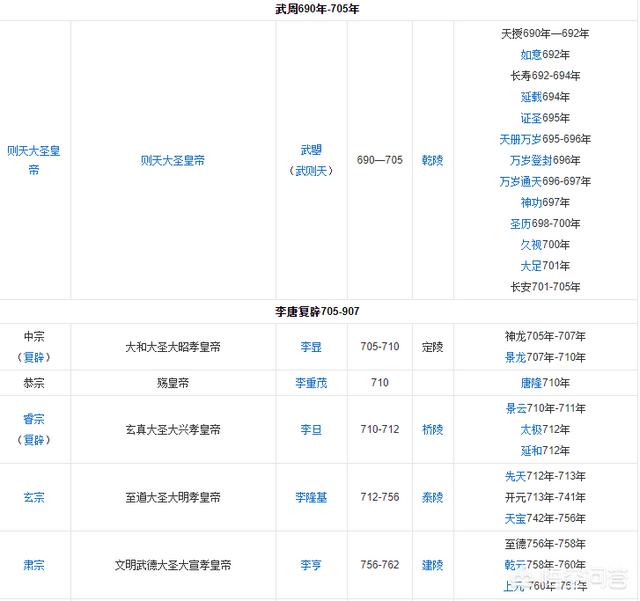This screenshot has height=601, width=640.
Task: Click 复辟 link under 中宗
Action: [x=34, y=357]
